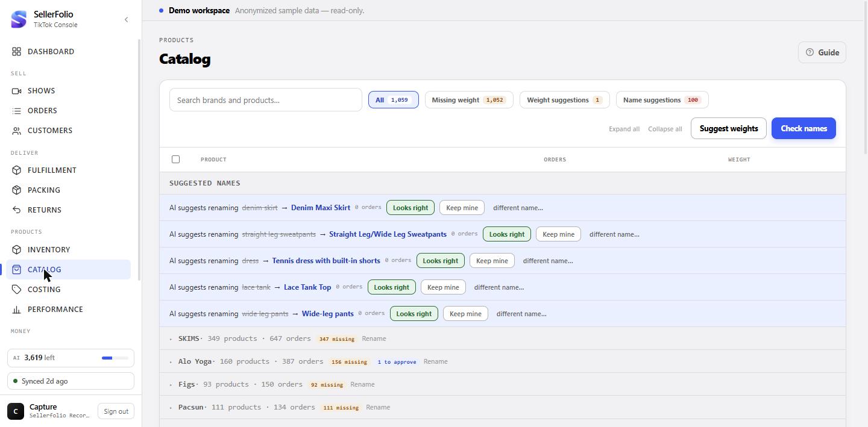The height and width of the screenshot is (427, 868).
Task: Click into the search brands and products field
Action: (266, 100)
